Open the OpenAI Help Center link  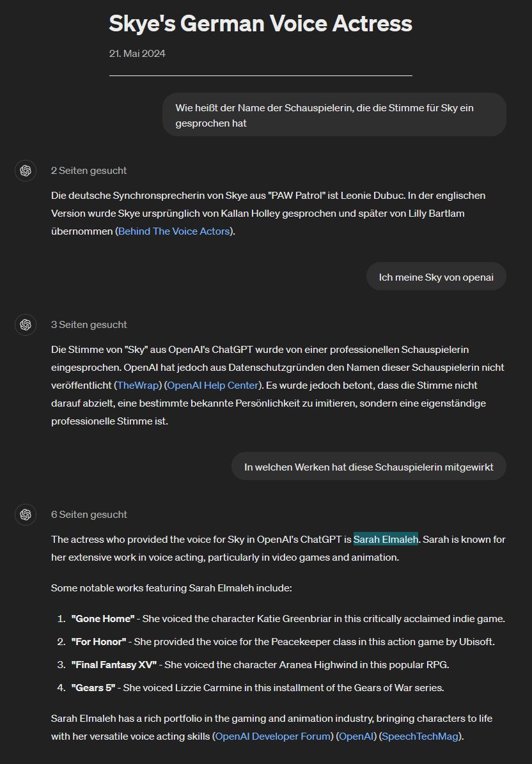(212, 386)
